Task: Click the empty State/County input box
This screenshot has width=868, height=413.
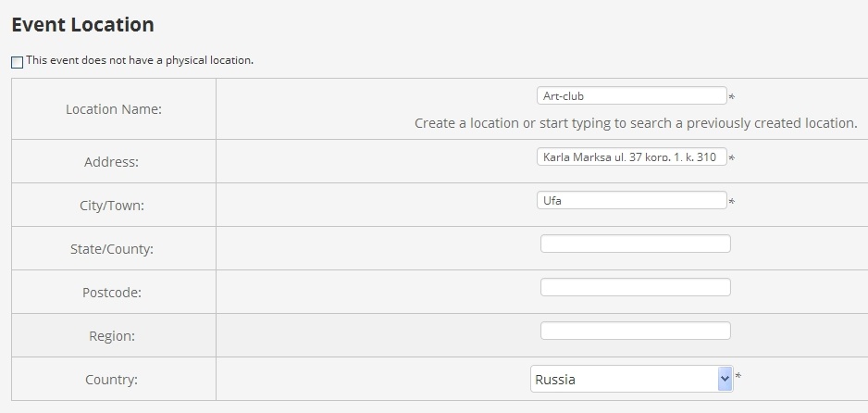Action: 635,244
